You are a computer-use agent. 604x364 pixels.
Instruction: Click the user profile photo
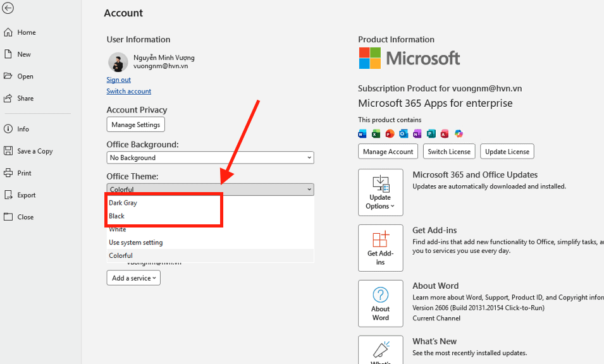pos(118,63)
